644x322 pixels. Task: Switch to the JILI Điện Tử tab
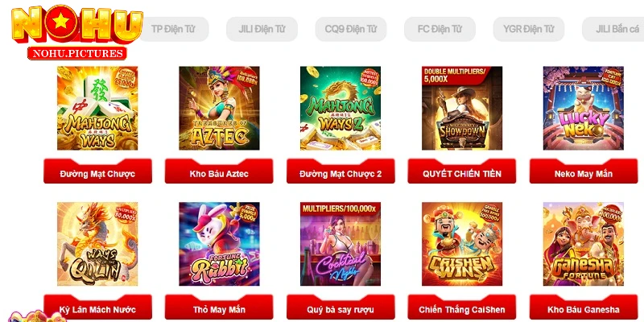pos(262,29)
